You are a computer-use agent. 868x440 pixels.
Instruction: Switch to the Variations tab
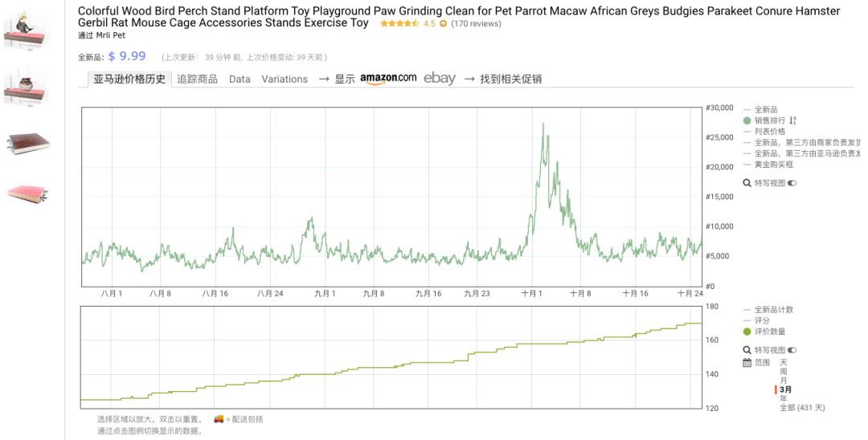tap(285, 79)
